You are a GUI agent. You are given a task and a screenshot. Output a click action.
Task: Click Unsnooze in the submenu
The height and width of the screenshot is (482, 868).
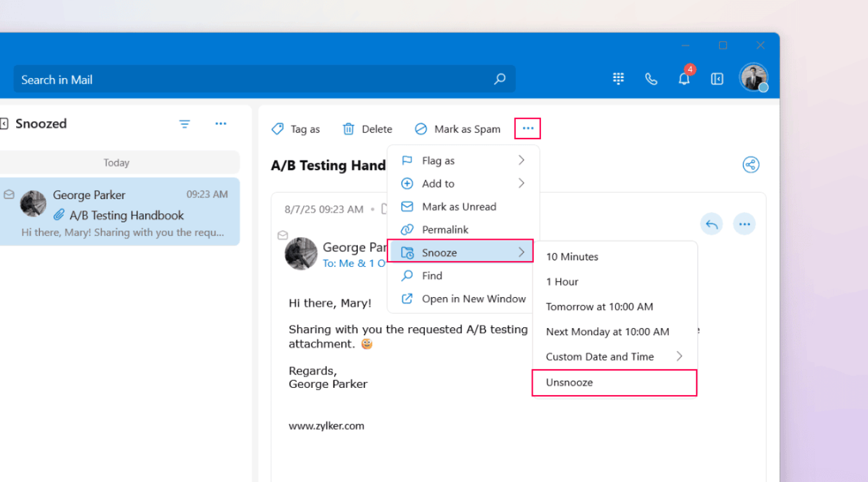click(x=615, y=383)
